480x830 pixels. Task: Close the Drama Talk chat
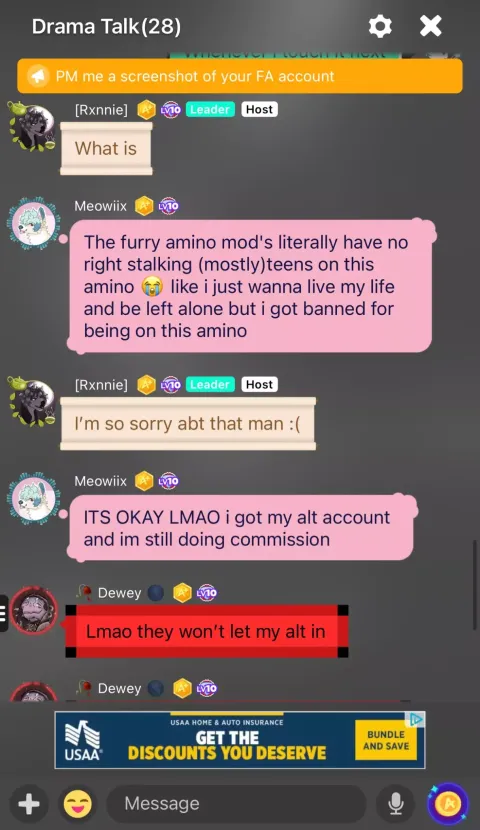(x=431, y=26)
